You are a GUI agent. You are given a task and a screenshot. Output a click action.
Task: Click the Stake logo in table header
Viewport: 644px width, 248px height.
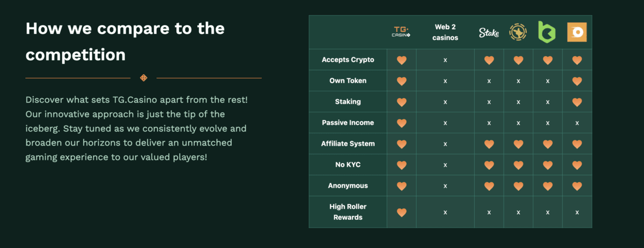pyautogui.click(x=489, y=32)
